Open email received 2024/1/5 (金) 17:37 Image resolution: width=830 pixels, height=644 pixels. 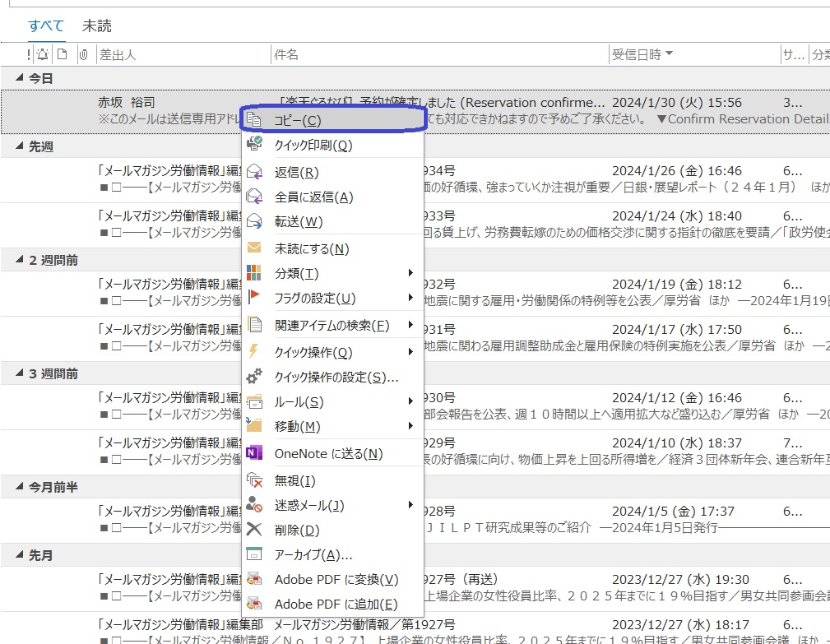[415, 520]
